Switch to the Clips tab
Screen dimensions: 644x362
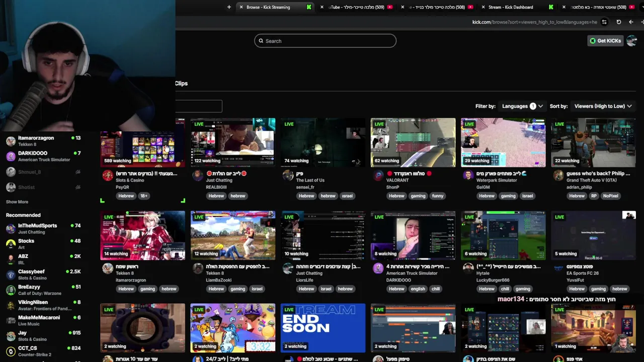click(181, 83)
